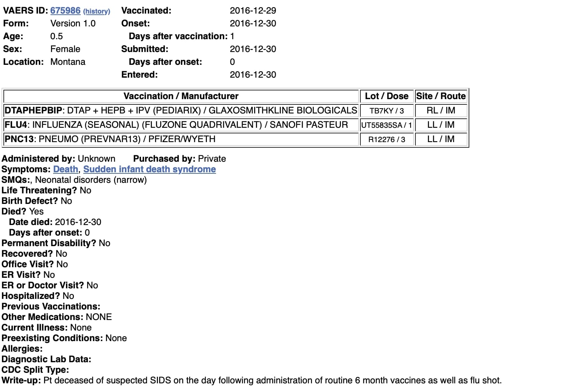This screenshot has height=392, width=570.
Task: Click the Form value Version 1.0
Action: click(73, 23)
